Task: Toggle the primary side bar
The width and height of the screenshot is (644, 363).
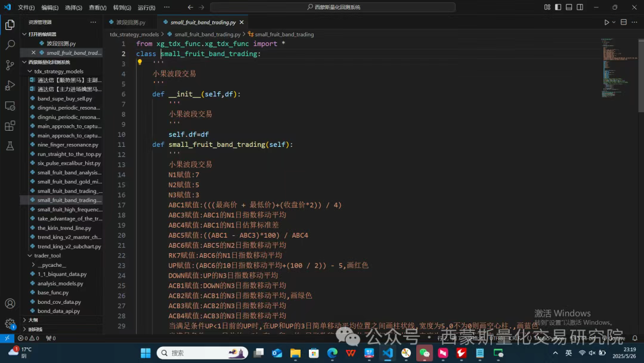Action: pyautogui.click(x=558, y=7)
